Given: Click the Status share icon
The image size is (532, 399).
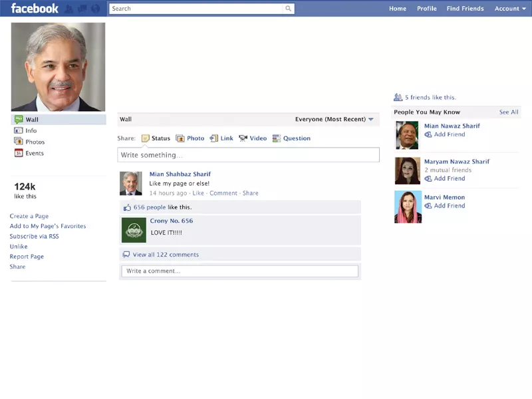Looking at the screenshot, I should pos(145,138).
